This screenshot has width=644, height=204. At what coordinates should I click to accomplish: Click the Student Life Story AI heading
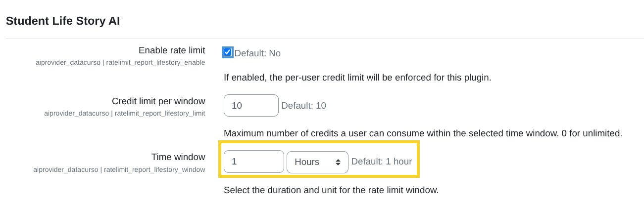click(x=63, y=21)
